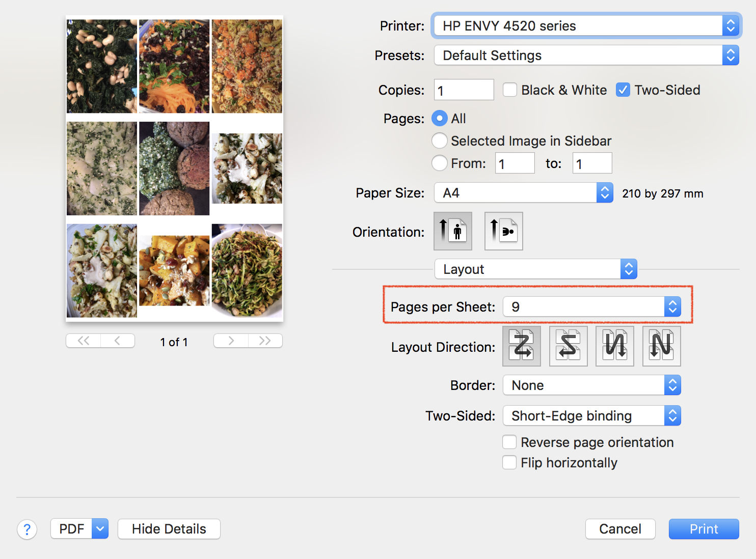Select All pages radio button
Screen dimensions: 756x559
pos(440,119)
